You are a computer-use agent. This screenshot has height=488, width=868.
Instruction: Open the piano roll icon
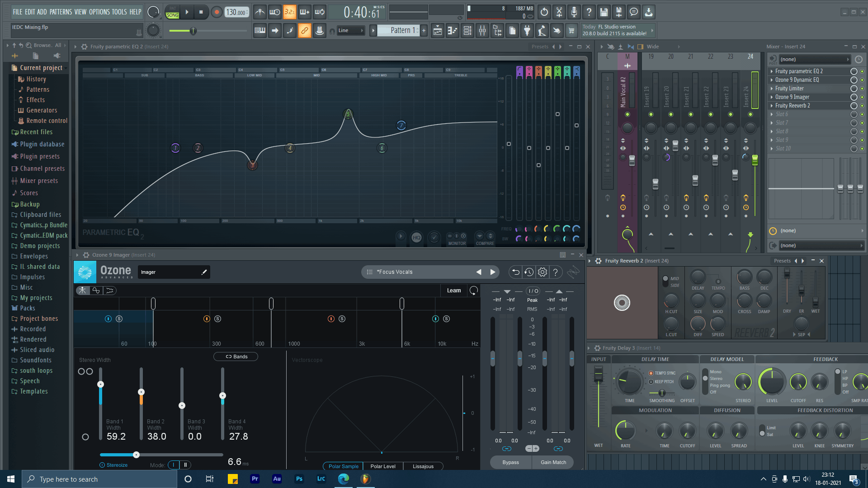click(x=452, y=31)
